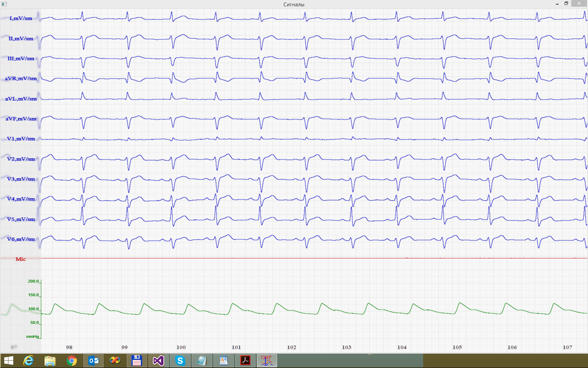Image resolution: width=588 pixels, height=368 pixels.
Task: Select the I,mV/sm lead label
Action: [21, 18]
